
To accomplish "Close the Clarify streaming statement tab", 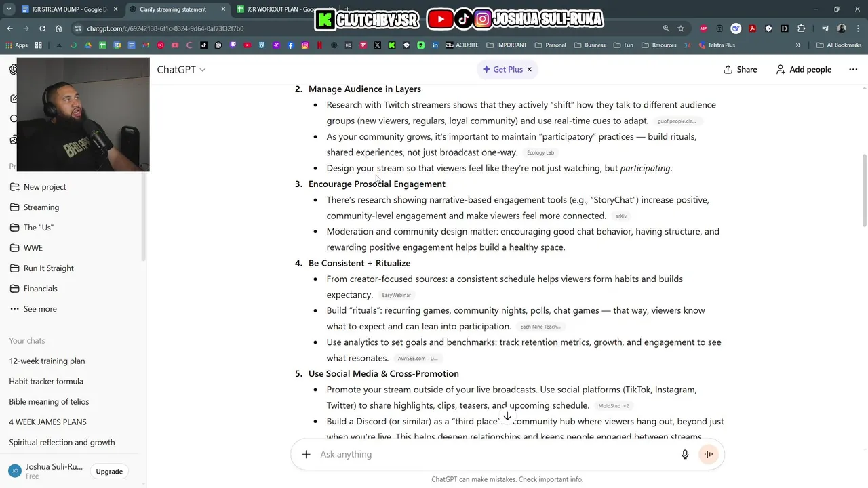I will coord(223,9).
